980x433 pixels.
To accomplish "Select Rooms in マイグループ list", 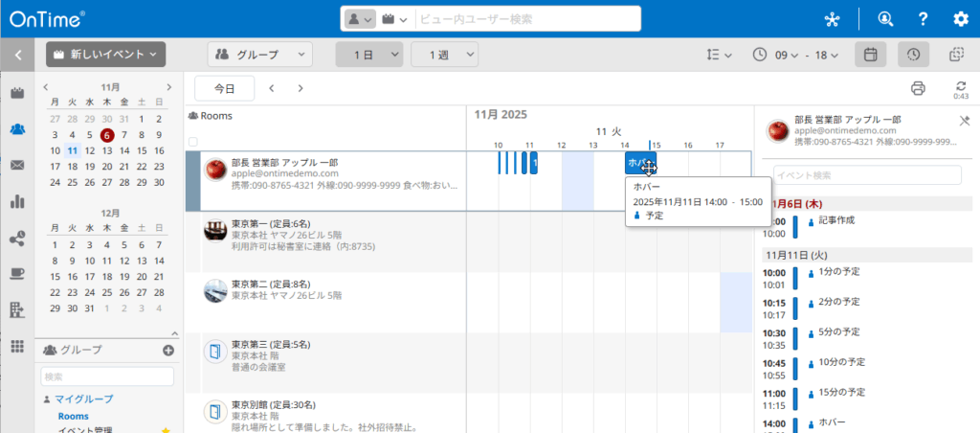I will [73, 416].
